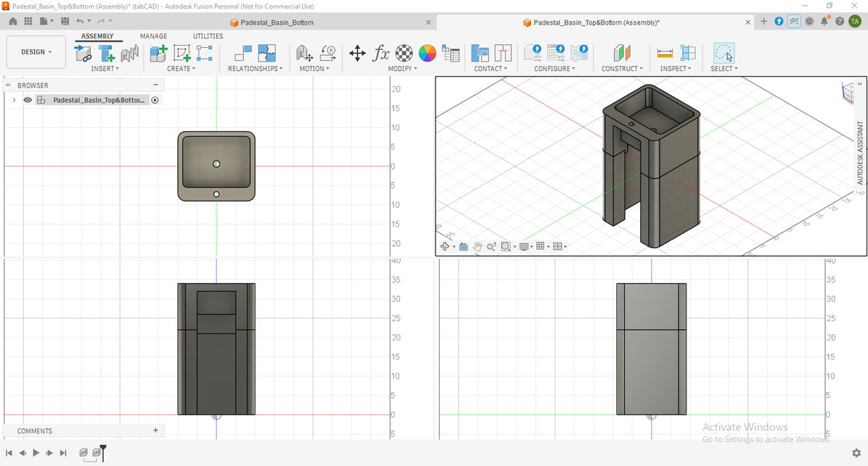Image resolution: width=868 pixels, height=466 pixels.
Task: Open a new design tab with plus
Action: point(764,22)
